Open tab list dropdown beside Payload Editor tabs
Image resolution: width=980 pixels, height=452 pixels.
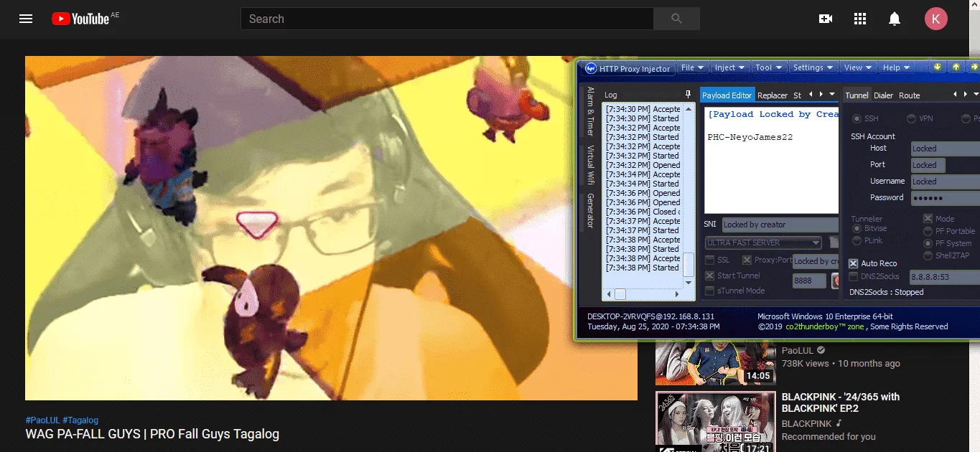[x=832, y=94]
